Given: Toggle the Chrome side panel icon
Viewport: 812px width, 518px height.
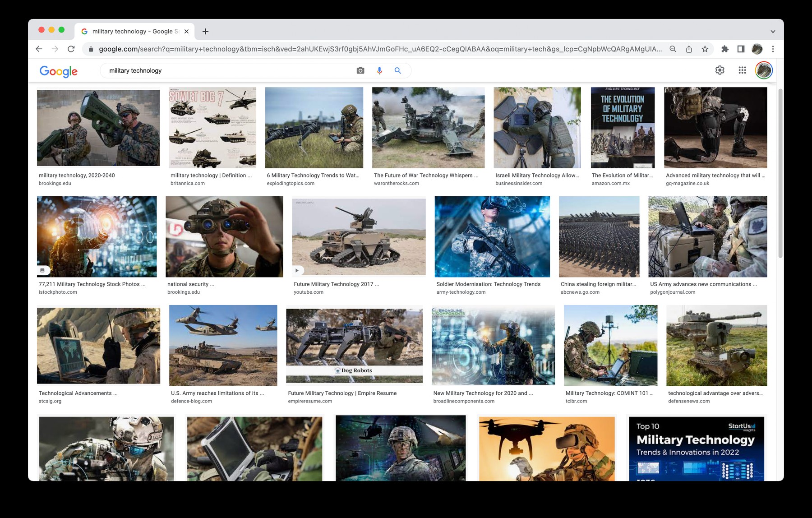Looking at the screenshot, I should pyautogui.click(x=741, y=49).
